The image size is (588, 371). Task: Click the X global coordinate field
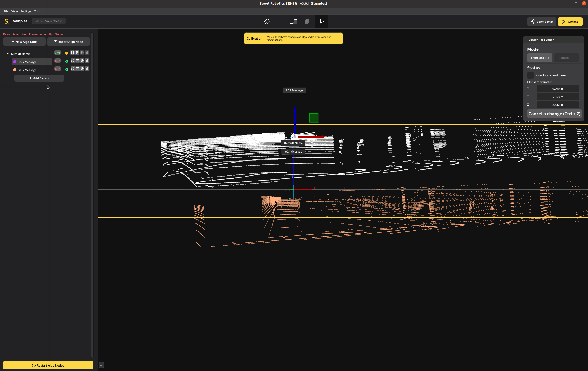557,88
